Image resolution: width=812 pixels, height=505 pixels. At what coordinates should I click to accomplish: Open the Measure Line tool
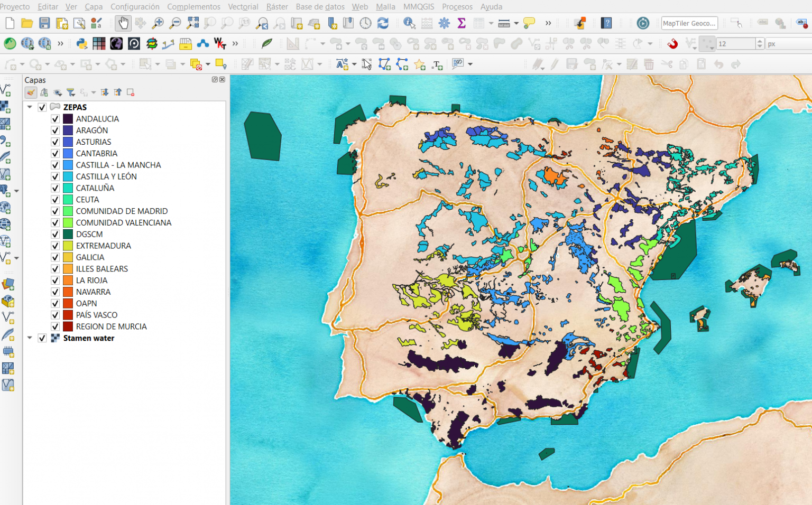point(503,23)
